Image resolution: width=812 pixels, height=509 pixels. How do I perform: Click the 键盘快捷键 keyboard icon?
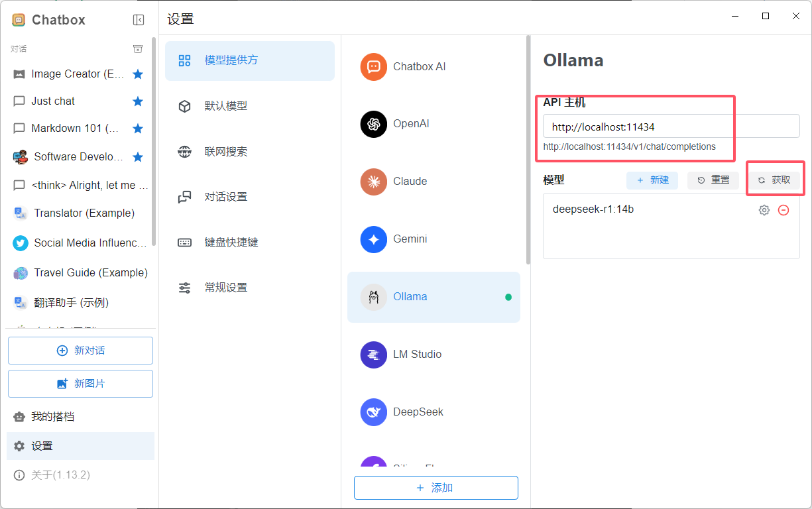(x=185, y=243)
